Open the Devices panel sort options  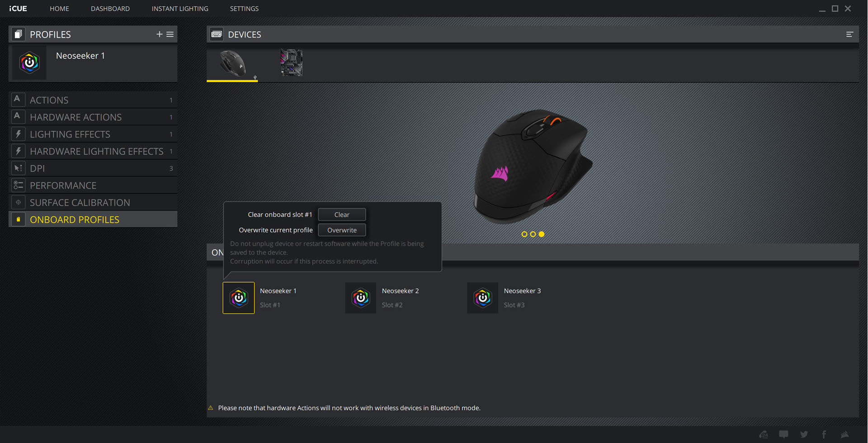850,34
